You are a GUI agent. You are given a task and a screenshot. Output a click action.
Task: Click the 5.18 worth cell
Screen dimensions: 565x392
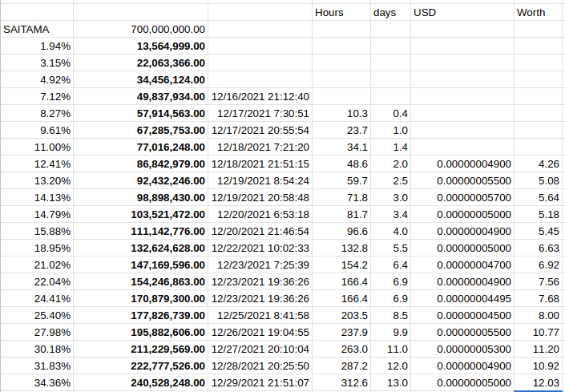click(539, 214)
